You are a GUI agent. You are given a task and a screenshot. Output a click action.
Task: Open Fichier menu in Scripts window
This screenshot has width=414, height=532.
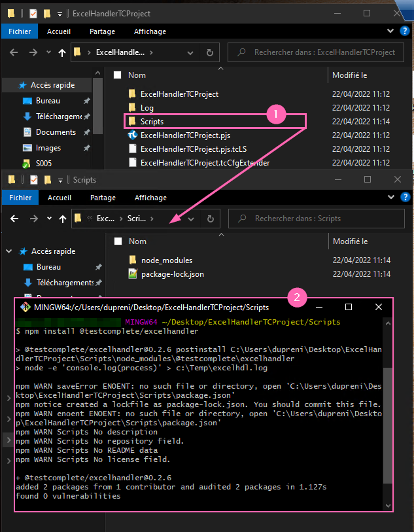20,198
